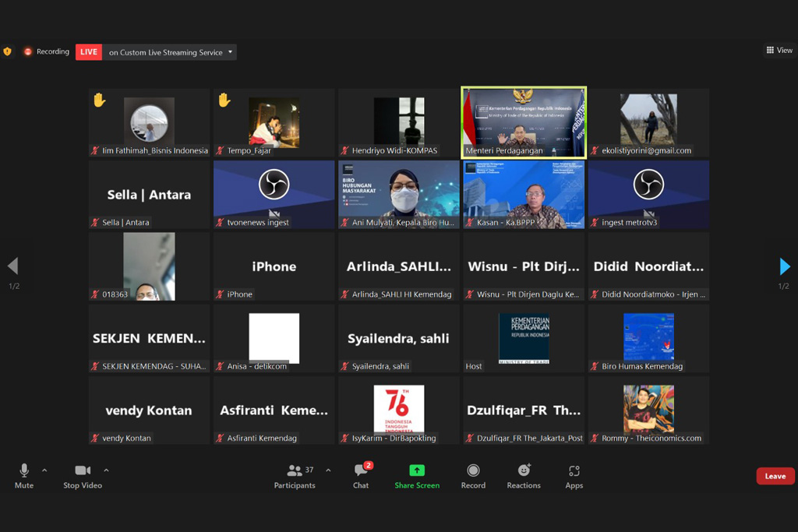
Task: Open the Custom Live Streaming Service dropdown
Action: coord(171,52)
